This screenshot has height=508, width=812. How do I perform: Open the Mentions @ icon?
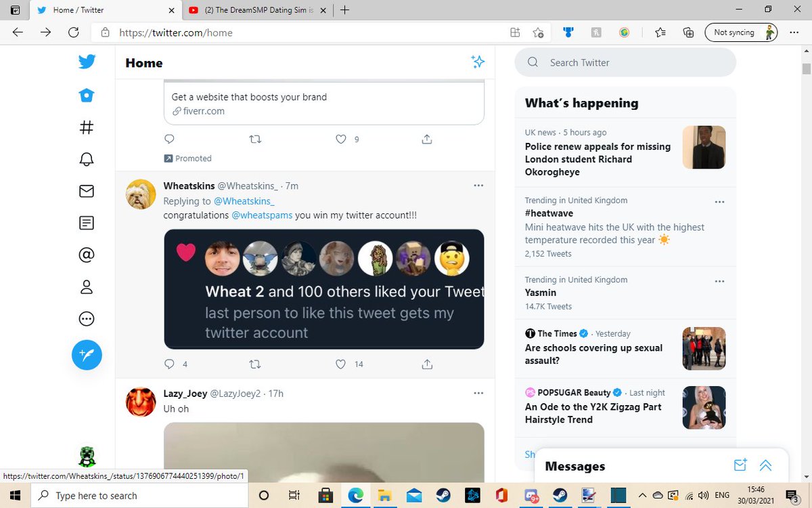pos(87,255)
